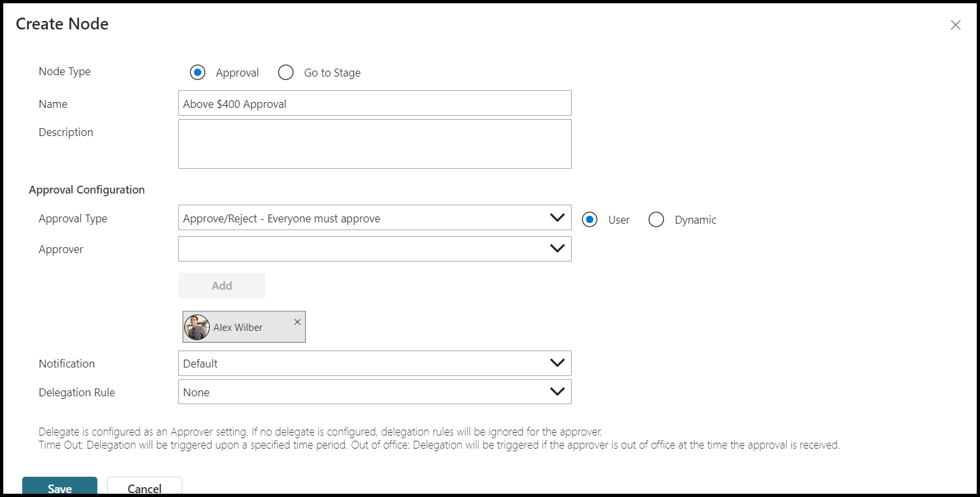Remove Alex Wilber from approvers

[297, 322]
